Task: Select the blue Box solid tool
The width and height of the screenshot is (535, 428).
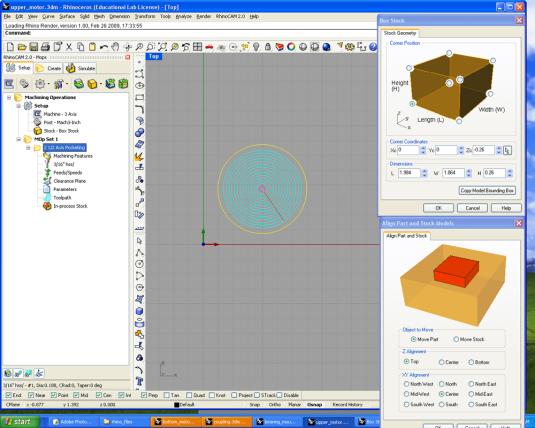Action: point(139,311)
